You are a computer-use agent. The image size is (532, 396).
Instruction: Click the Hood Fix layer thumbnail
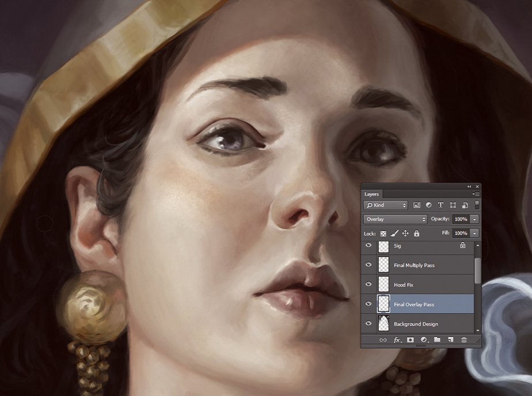383,285
